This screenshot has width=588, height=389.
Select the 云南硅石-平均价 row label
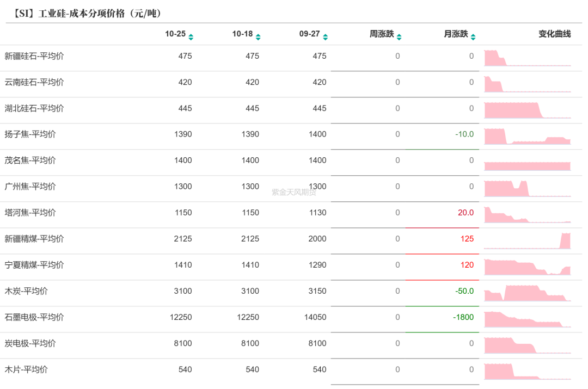(34, 82)
